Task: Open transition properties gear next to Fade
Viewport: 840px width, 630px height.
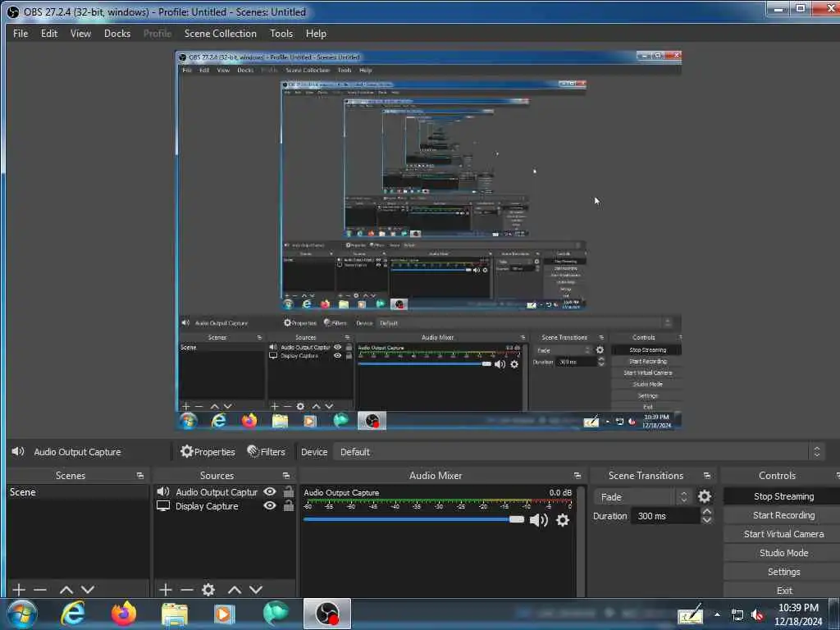Action: [x=705, y=496]
